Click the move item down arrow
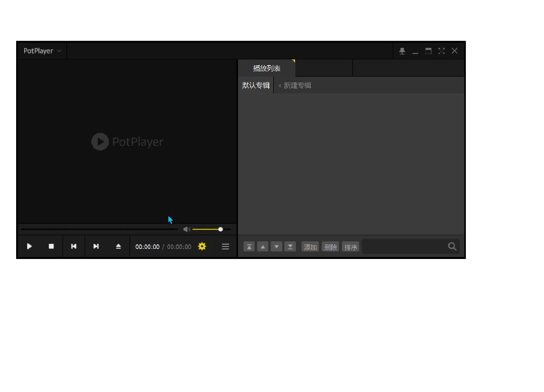 (276, 246)
